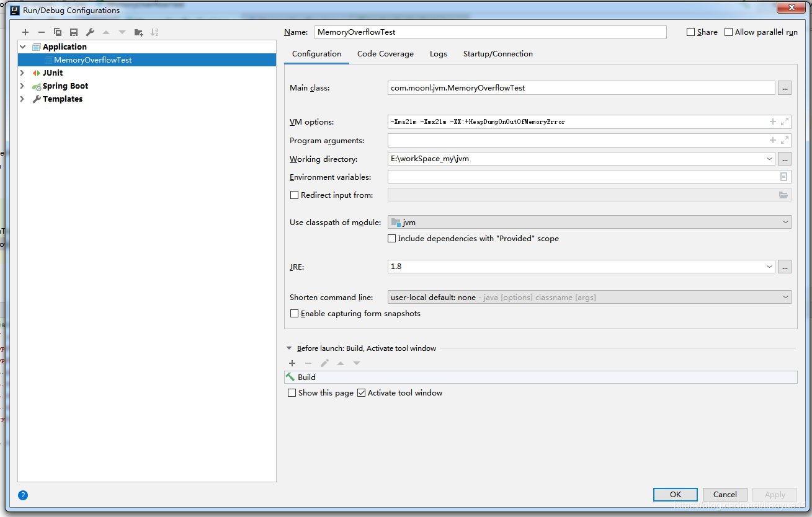Collapse the Application tree node
The width and height of the screenshot is (812, 517).
coord(23,47)
